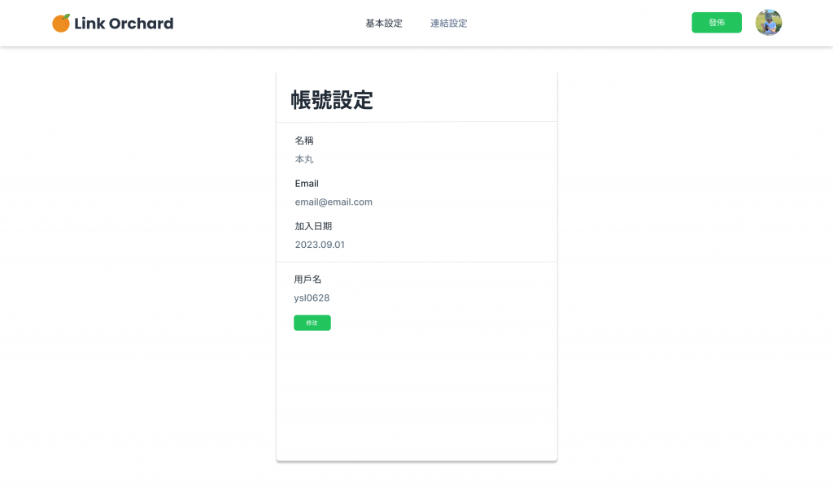Click the Link Orchard orange logo icon
The width and height of the screenshot is (833, 504).
(x=61, y=23)
